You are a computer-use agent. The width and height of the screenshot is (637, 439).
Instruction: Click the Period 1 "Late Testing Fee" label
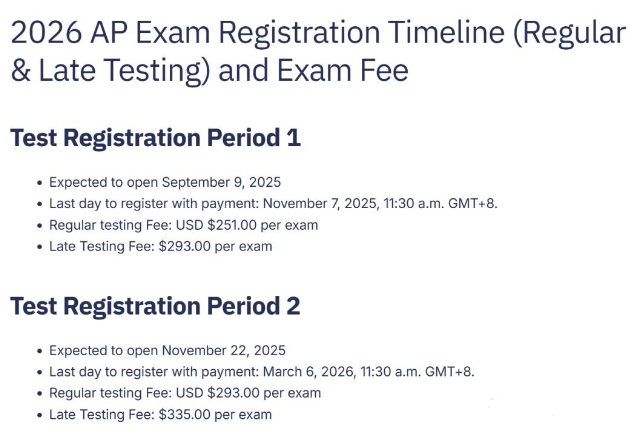tap(100, 246)
